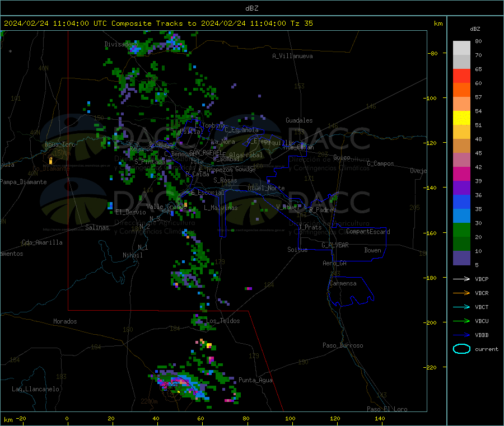Click the green VBCU arrow legend icon
The height and width of the screenshot is (426, 504).
(461, 321)
